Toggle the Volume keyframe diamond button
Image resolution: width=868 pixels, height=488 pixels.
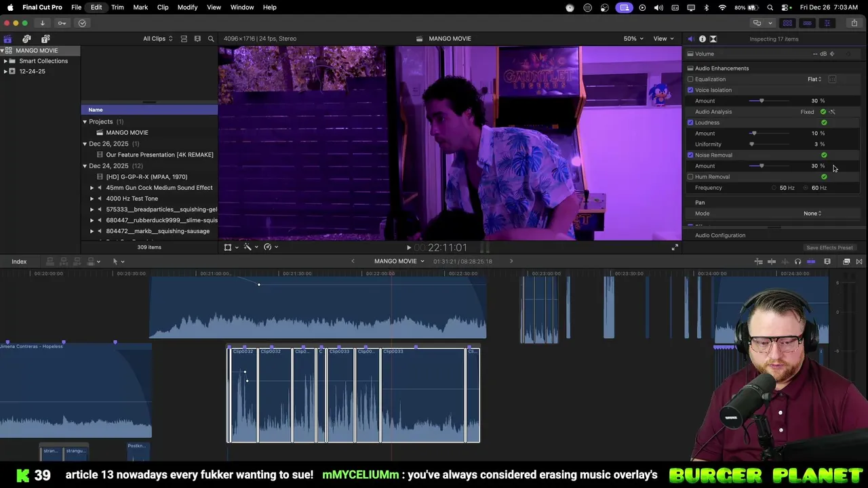click(832, 54)
